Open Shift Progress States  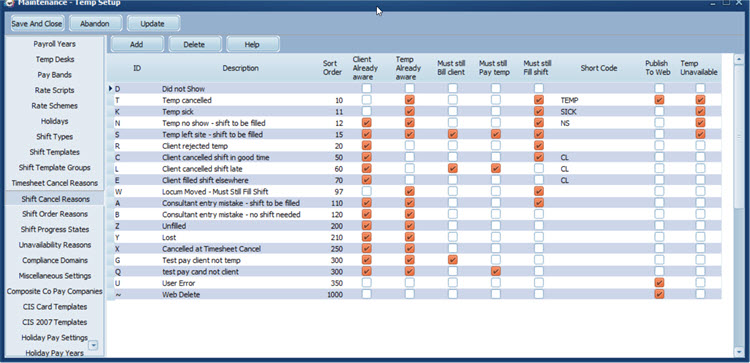coord(55,230)
